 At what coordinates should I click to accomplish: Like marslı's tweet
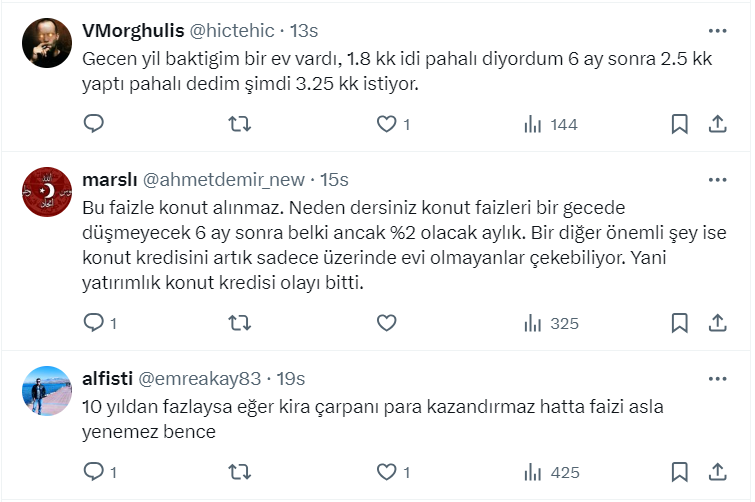tap(386, 323)
